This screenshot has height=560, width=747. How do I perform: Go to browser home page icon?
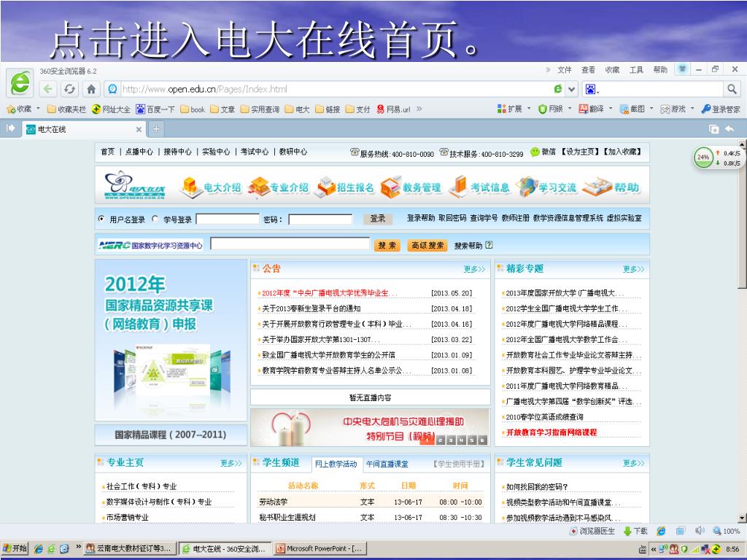(x=91, y=89)
